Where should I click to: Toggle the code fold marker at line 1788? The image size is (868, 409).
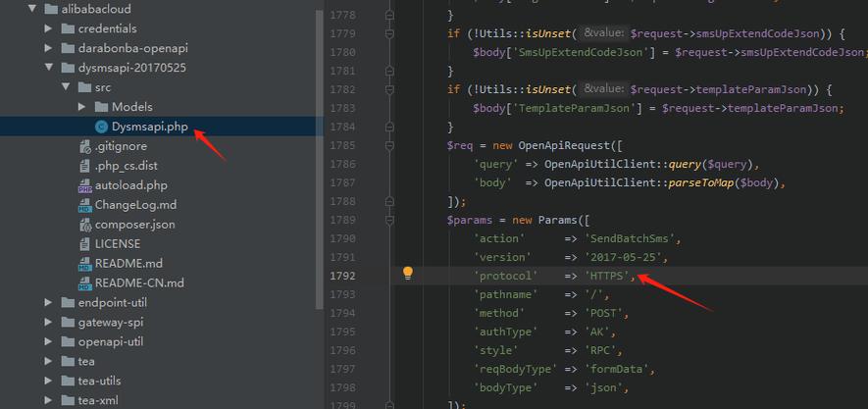[x=389, y=201]
